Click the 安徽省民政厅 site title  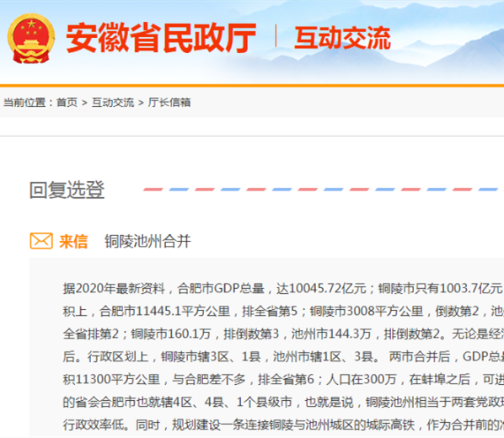coord(161,38)
